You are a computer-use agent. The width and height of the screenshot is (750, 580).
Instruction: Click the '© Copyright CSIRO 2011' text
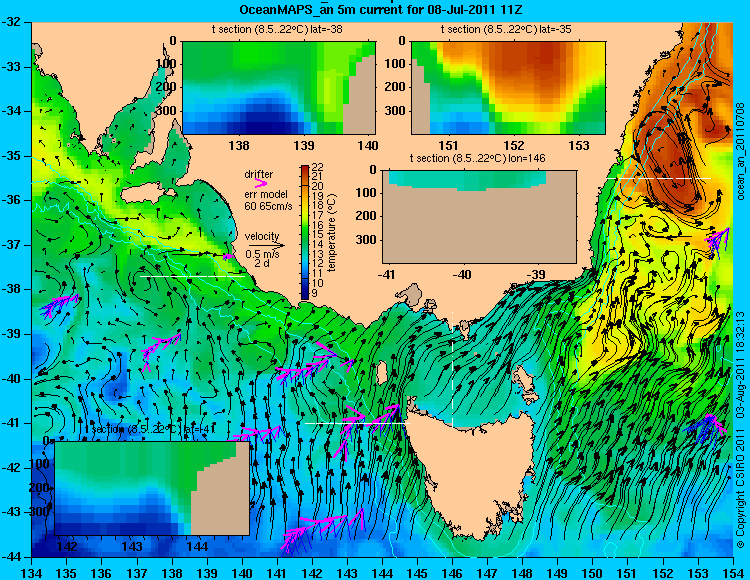click(x=740, y=488)
